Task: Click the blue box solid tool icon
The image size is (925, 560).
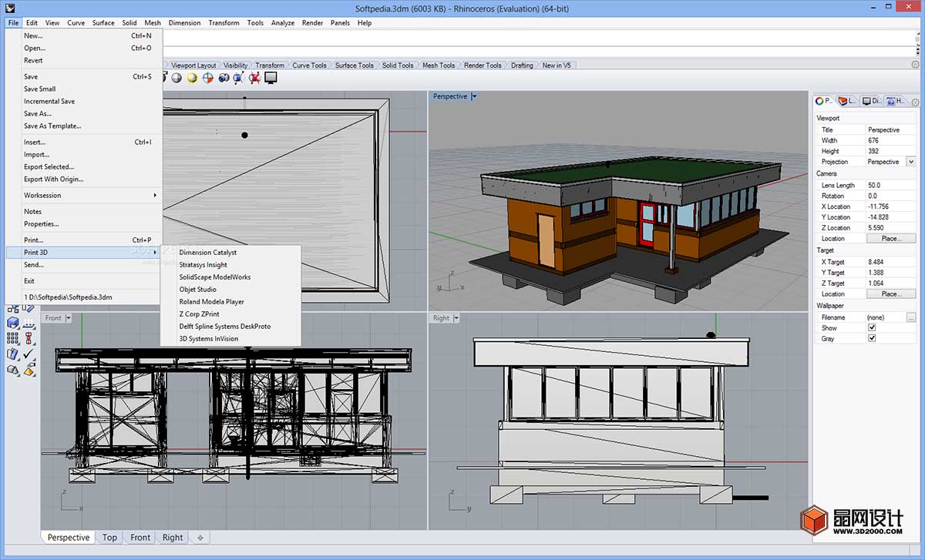Action: click(x=13, y=323)
